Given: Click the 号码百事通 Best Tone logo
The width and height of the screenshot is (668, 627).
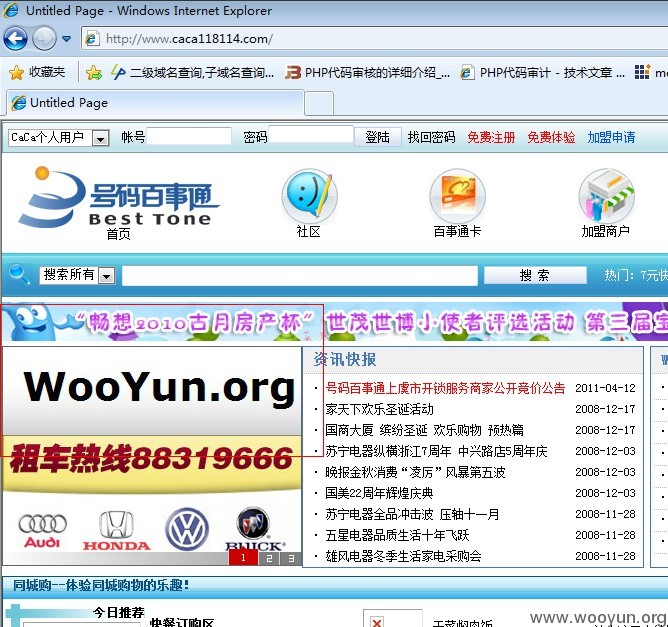Looking at the screenshot, I should 118,197.
